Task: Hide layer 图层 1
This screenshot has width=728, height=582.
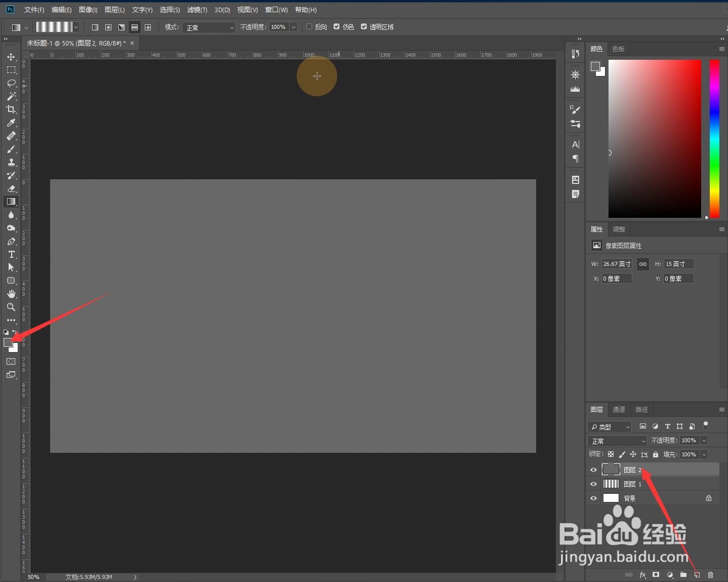Action: 593,484
